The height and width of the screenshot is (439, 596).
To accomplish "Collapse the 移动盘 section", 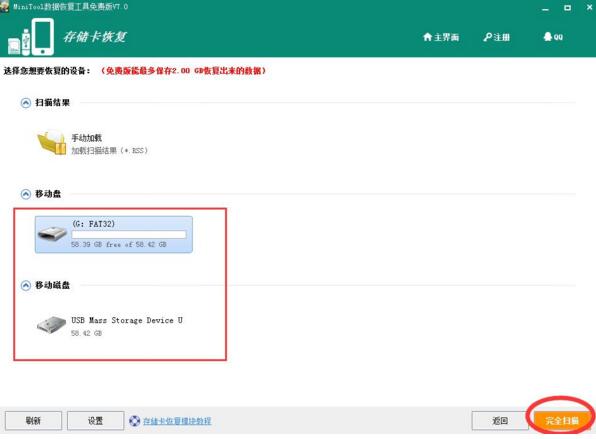I will [x=25, y=194].
